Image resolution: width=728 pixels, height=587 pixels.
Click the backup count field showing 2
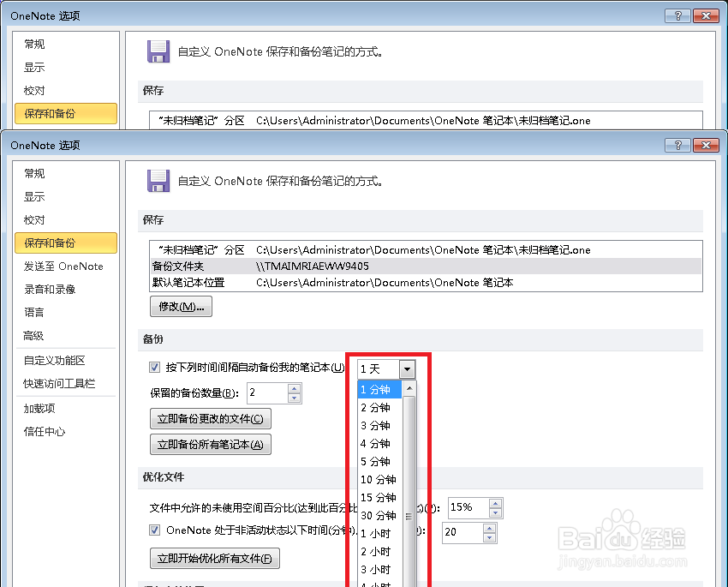point(267,392)
